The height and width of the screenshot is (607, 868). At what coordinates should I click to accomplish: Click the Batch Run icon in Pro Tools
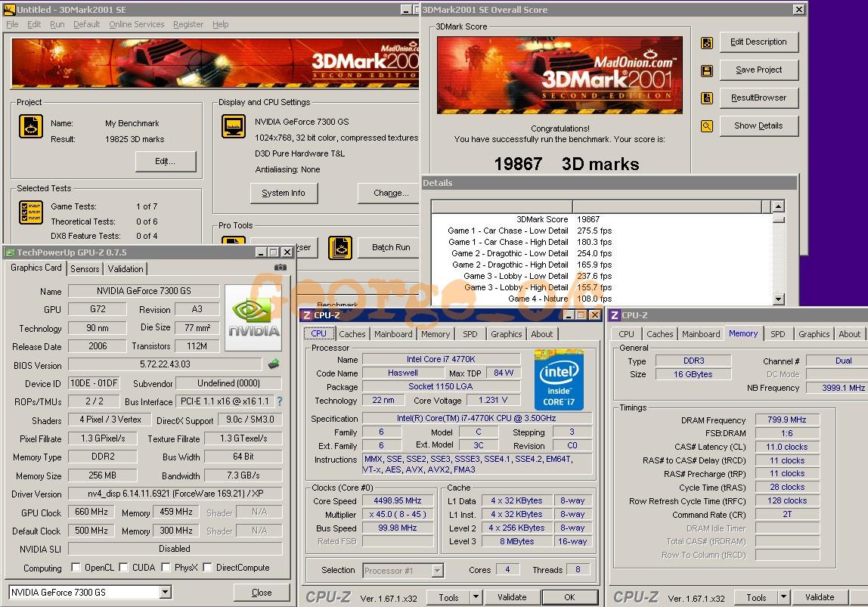pos(340,247)
